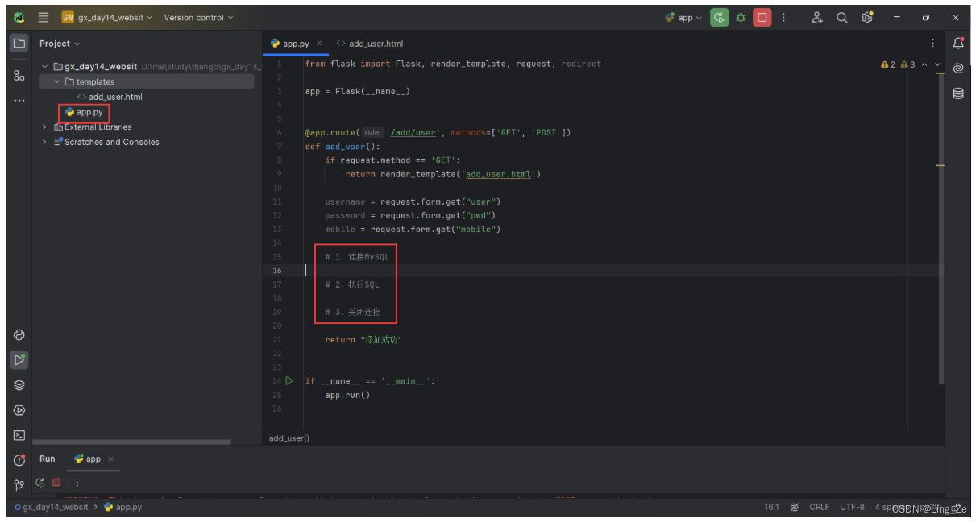Stop process in Run panel toolbar

point(57,483)
